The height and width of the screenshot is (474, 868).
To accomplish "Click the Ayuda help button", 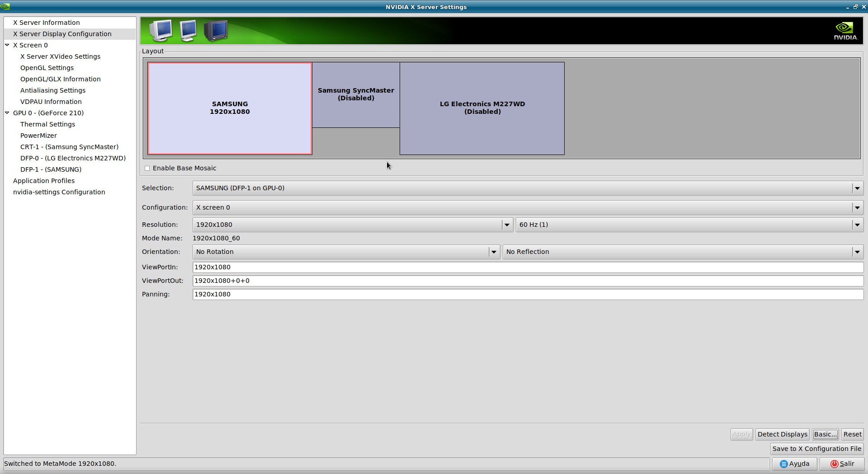I will pyautogui.click(x=794, y=464).
